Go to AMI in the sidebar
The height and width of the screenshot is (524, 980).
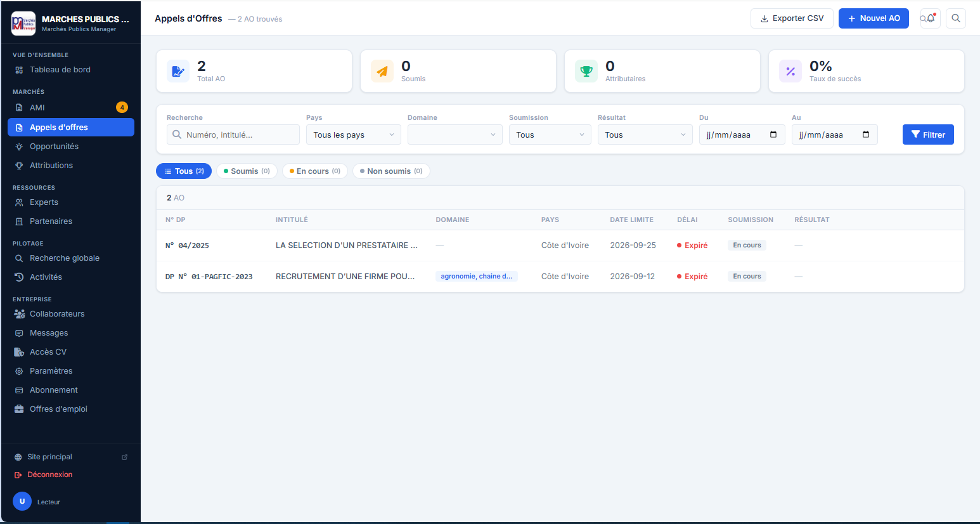tap(71, 108)
